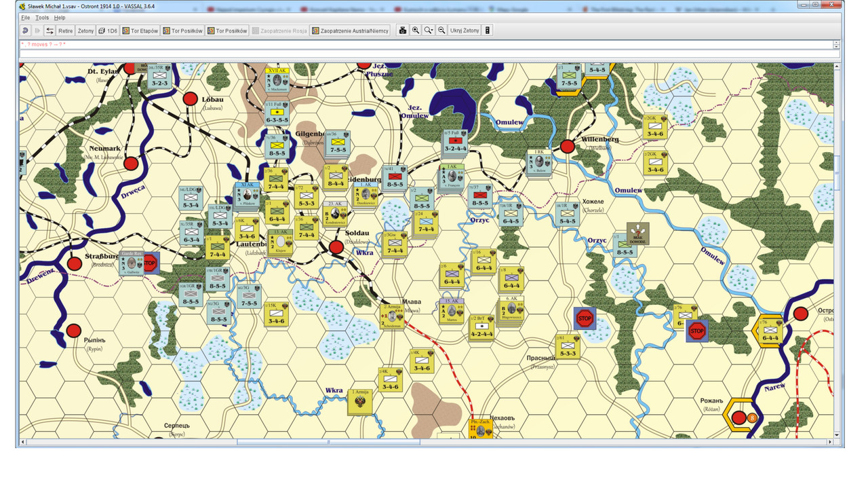Click the Willenberg red town marker

(x=568, y=147)
